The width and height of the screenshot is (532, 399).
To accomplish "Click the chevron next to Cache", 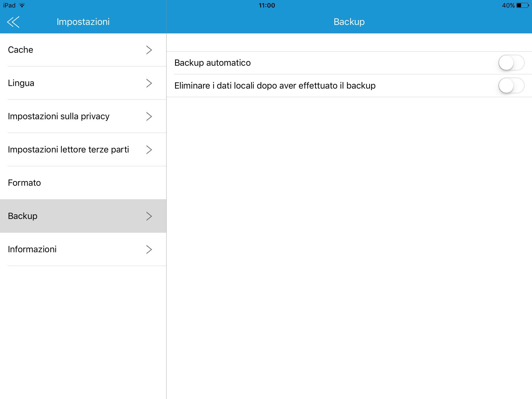I will [x=149, y=50].
